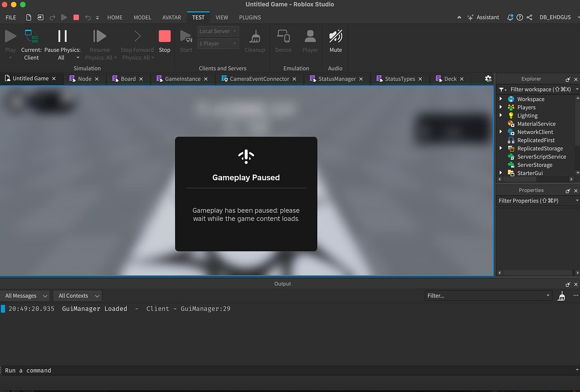Select the CameraEventConnector script tab
This screenshot has height=392, width=580.
pos(259,79)
